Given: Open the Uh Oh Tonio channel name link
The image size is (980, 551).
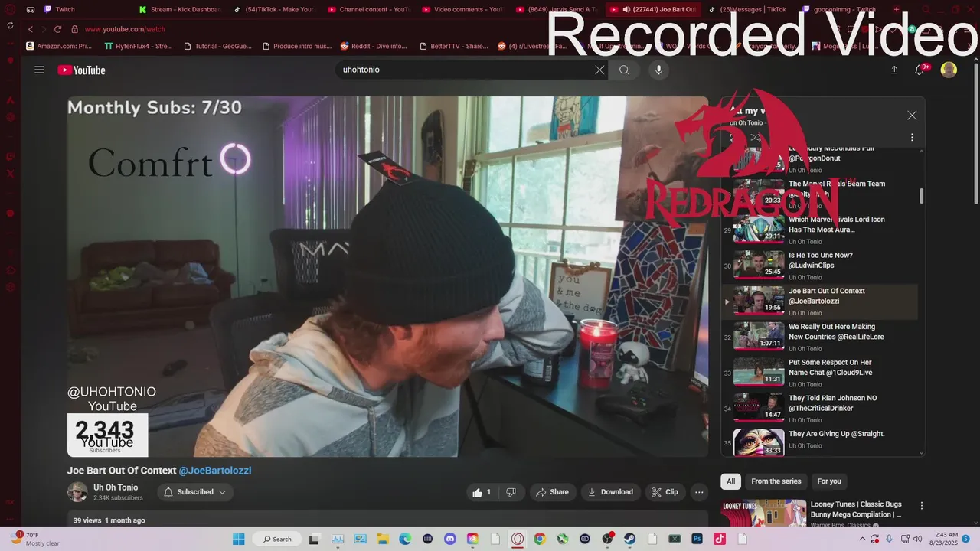Looking at the screenshot, I should (x=116, y=487).
